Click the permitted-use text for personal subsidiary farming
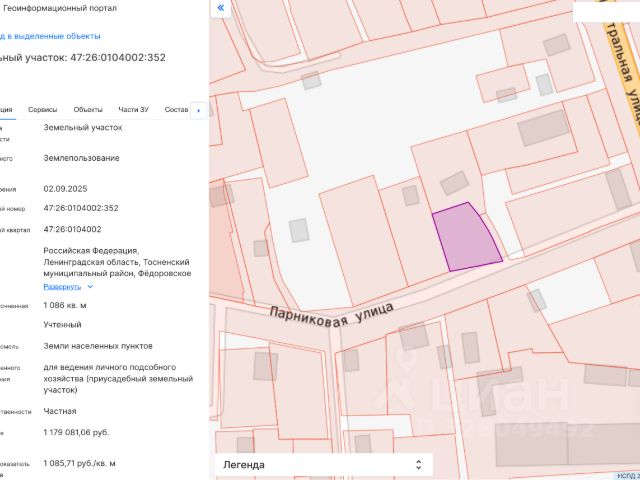Viewport: 640px width, 480px height. (118, 378)
